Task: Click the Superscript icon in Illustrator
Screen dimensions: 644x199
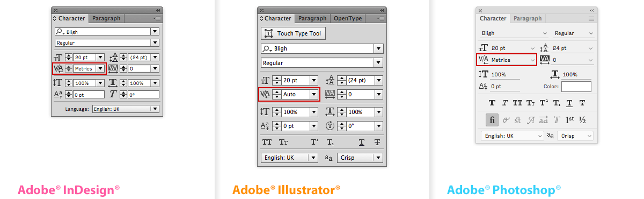Action: [x=314, y=143]
